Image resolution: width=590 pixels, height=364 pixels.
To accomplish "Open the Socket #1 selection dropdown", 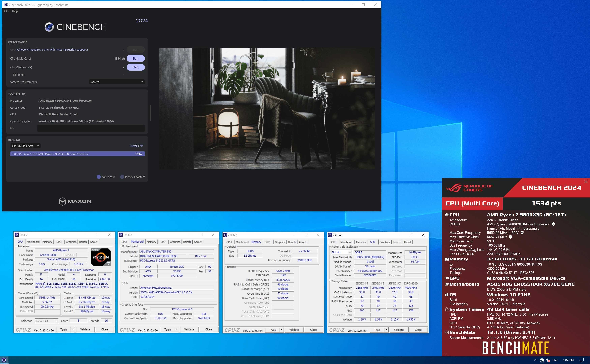I will [46, 321].
